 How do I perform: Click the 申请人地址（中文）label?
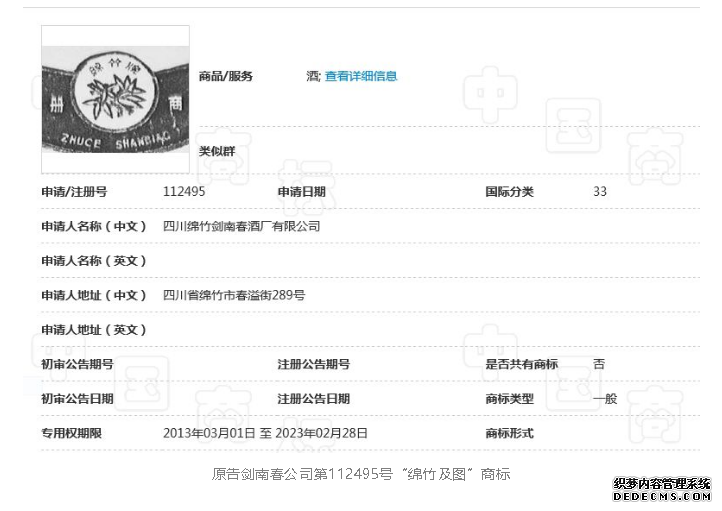[x=94, y=295]
